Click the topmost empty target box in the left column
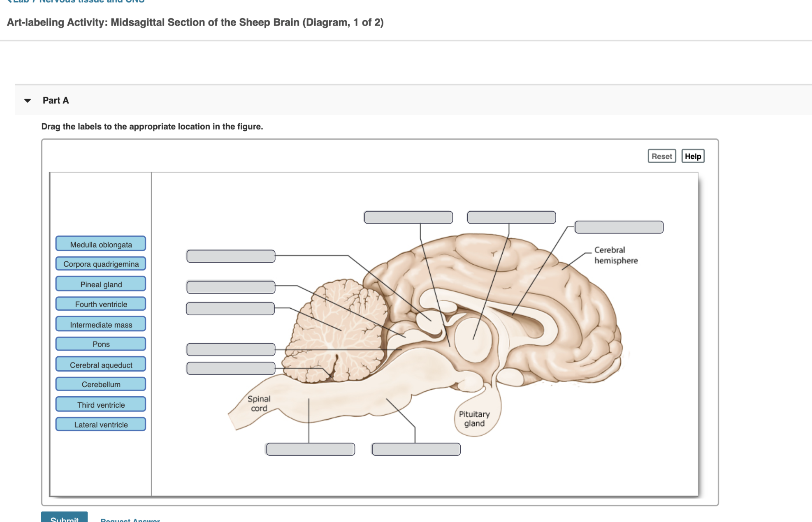Viewport: 812px width, 522px height. click(x=231, y=256)
